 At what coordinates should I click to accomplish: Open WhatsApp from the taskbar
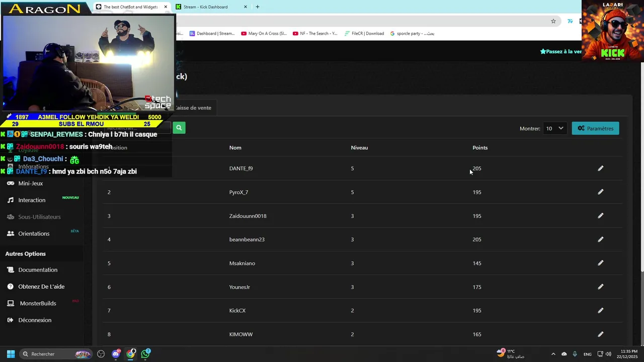[x=145, y=354]
